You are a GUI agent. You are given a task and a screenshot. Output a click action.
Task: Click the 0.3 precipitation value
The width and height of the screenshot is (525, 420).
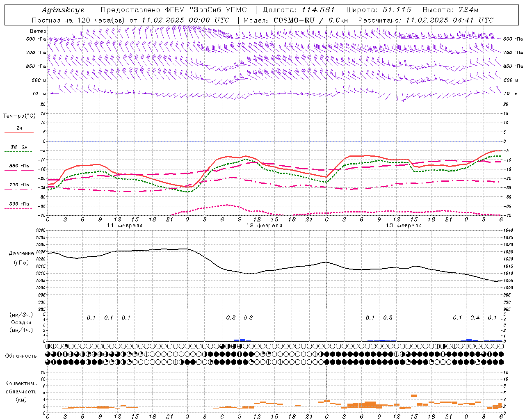248,317
